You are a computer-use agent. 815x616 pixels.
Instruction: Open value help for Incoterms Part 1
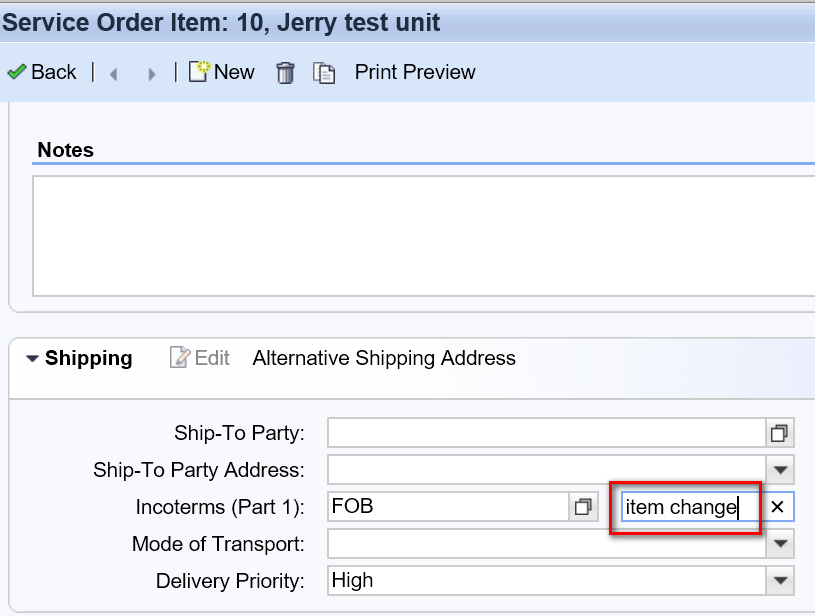click(x=583, y=507)
